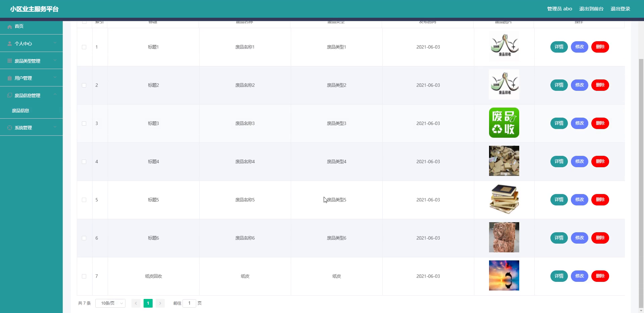Open the 标题2 row thumbnail image

pos(504,84)
